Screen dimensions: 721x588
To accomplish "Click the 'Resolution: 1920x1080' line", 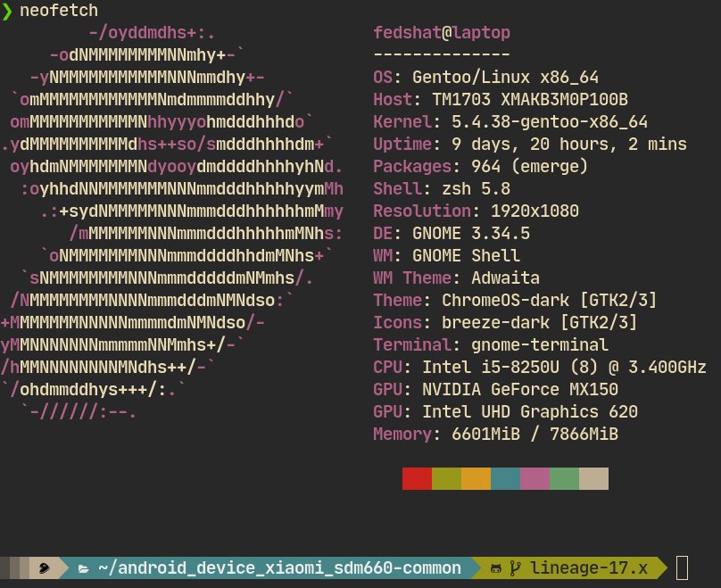I will tap(476, 211).
